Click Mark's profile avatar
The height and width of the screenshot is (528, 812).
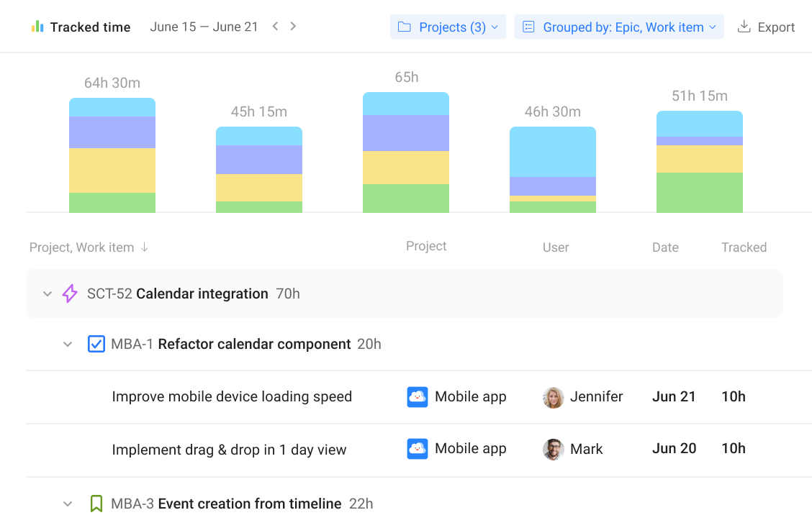[552, 448]
